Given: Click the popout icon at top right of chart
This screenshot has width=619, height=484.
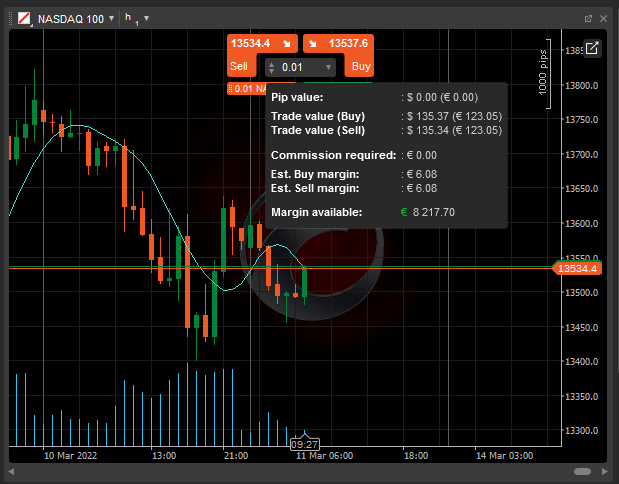Looking at the screenshot, I should click(592, 49).
